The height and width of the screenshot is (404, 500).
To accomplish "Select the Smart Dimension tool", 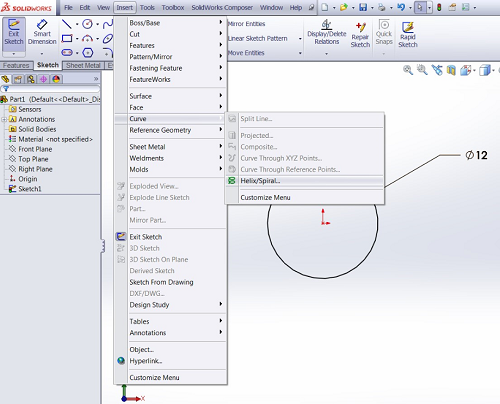I will coord(42,33).
